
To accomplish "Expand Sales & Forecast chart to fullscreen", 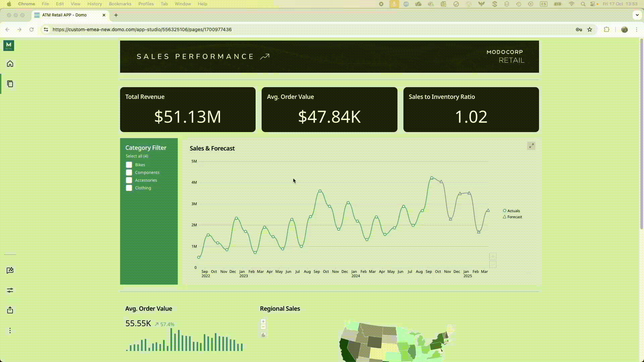I will (531, 146).
